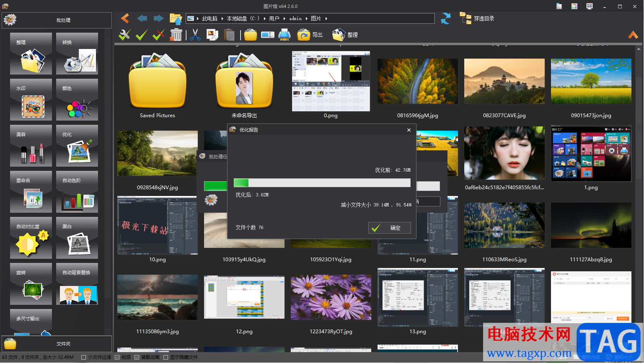The image size is (644, 363).
Task: Select the 0816596tjgM.jpg thumbnail
Action: coord(418,81)
